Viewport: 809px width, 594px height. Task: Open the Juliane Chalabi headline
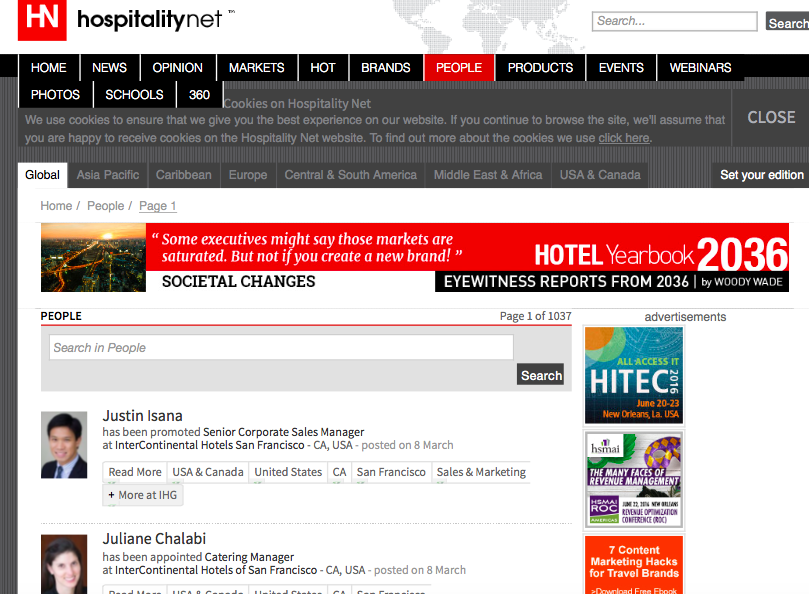(x=154, y=539)
